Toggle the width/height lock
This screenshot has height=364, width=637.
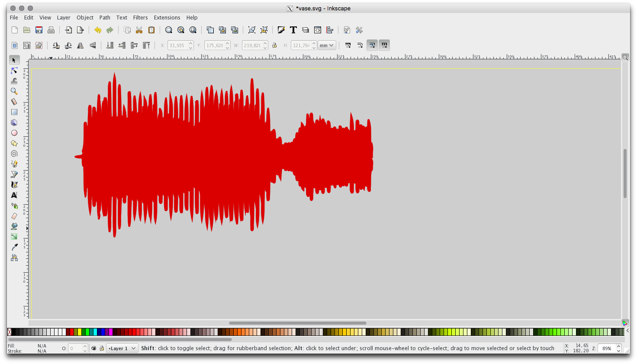click(274, 45)
